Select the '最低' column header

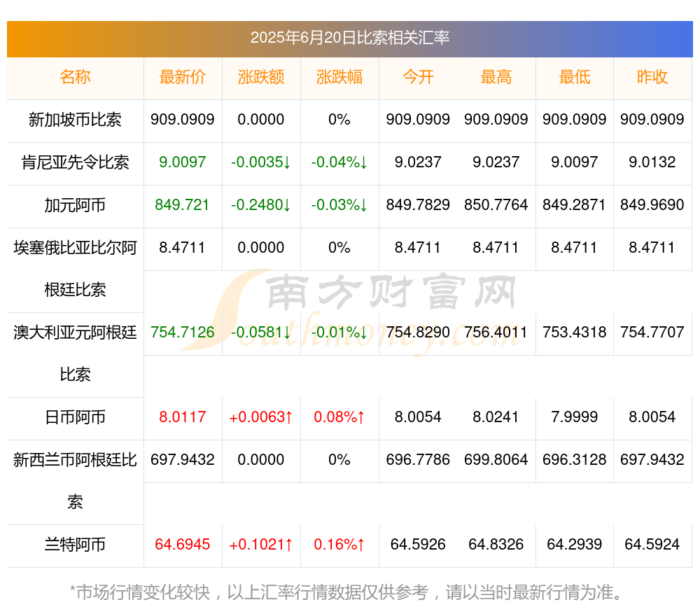point(575,77)
